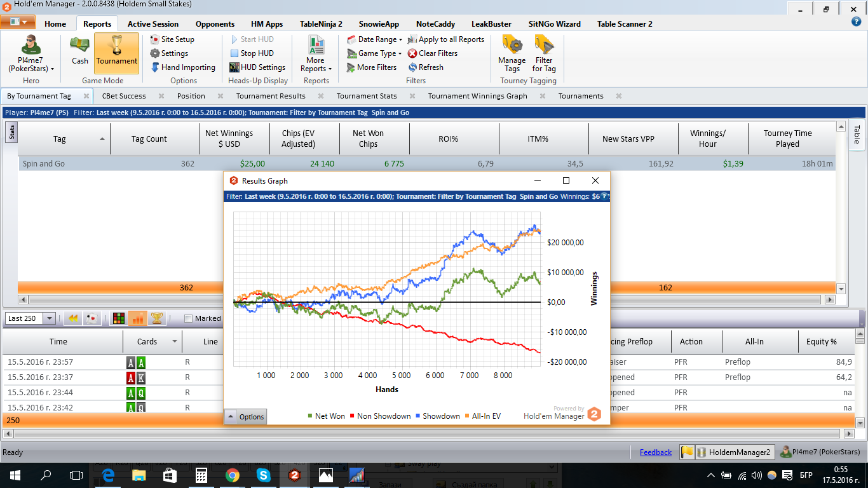Open Chrome from the taskbar
The image size is (868, 488).
232,475
